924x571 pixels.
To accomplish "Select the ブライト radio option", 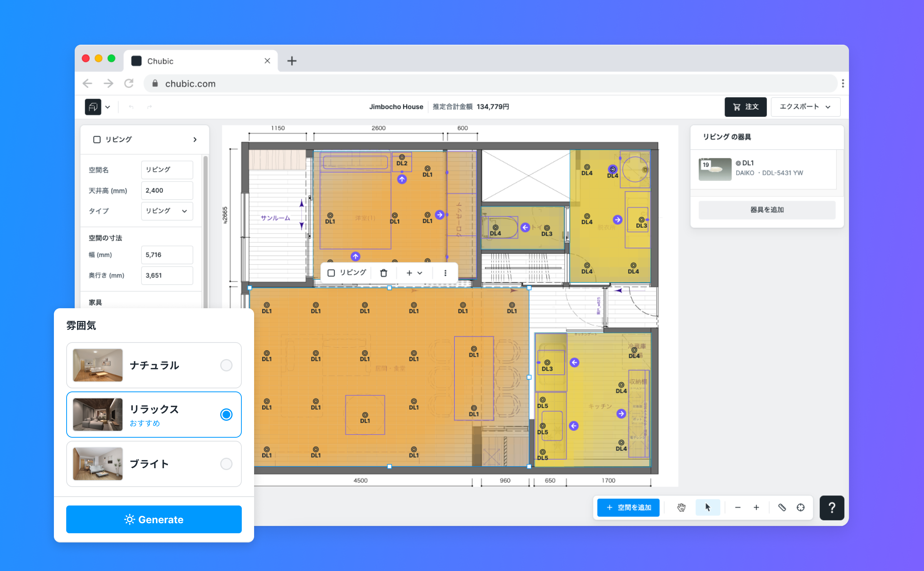I will [x=226, y=464].
